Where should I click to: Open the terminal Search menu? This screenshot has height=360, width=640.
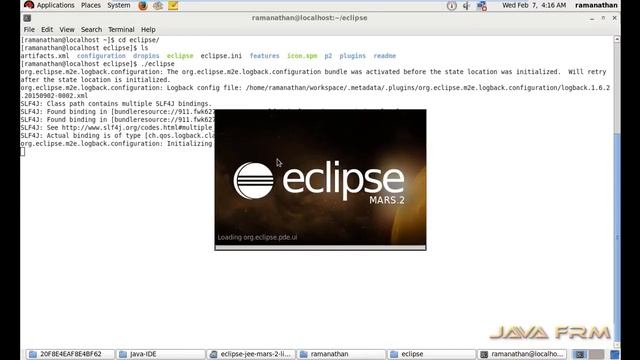(x=91, y=29)
